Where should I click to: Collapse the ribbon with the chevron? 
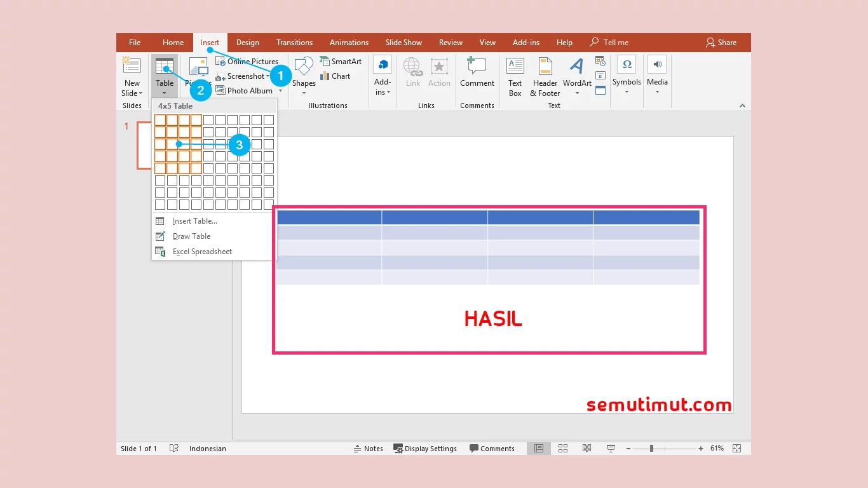coord(742,105)
